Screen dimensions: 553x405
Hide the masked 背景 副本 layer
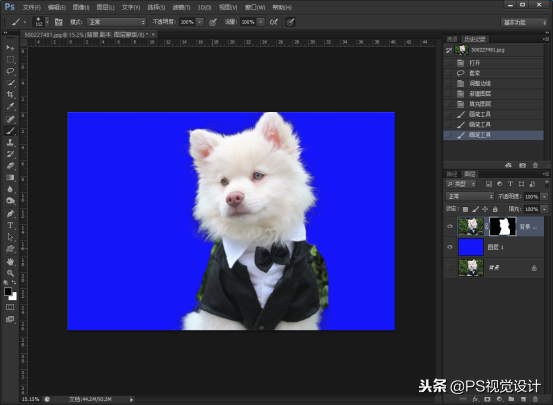(450, 226)
